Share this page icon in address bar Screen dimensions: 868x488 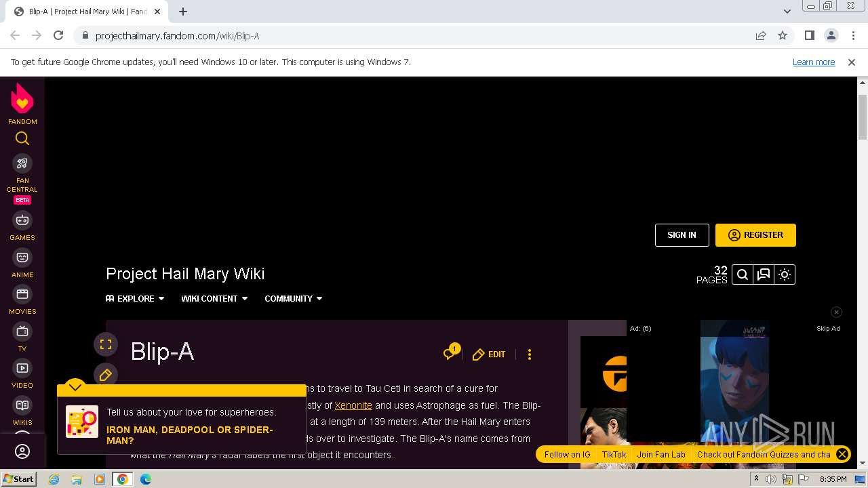coord(761,36)
